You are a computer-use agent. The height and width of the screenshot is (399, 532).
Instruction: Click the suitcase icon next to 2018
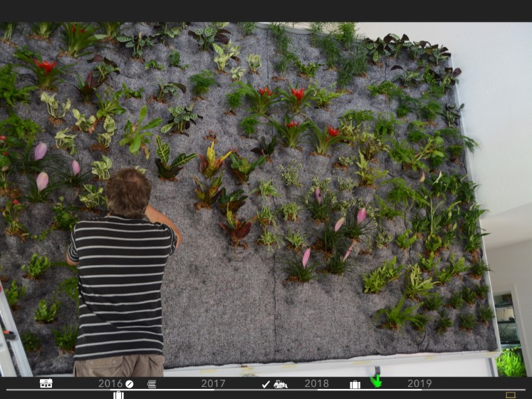(355, 384)
